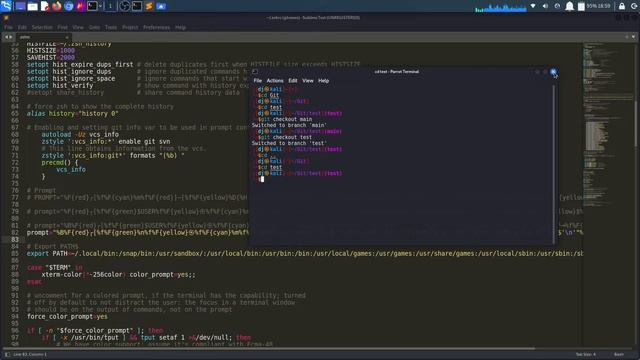
Task: Open Parrot Terminal File menu
Action: coord(258,81)
